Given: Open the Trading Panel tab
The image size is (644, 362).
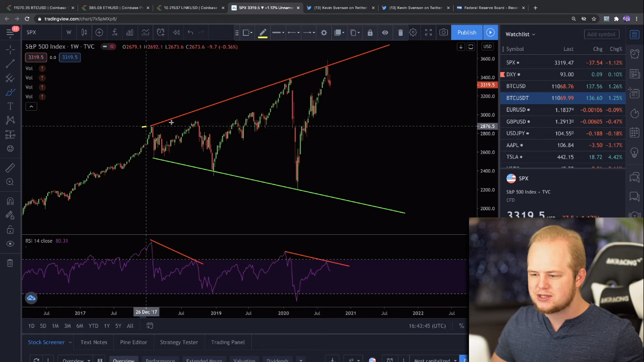Looking at the screenshot, I should coord(228,342).
